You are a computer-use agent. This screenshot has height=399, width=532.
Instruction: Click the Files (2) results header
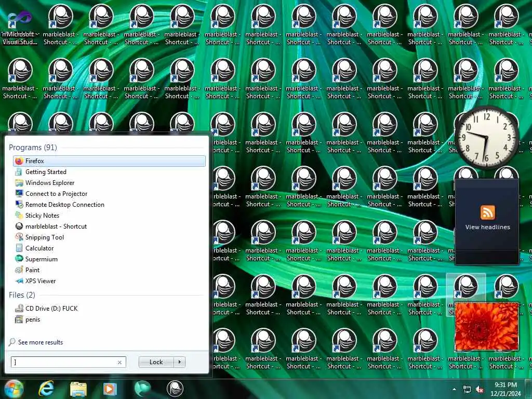point(22,295)
